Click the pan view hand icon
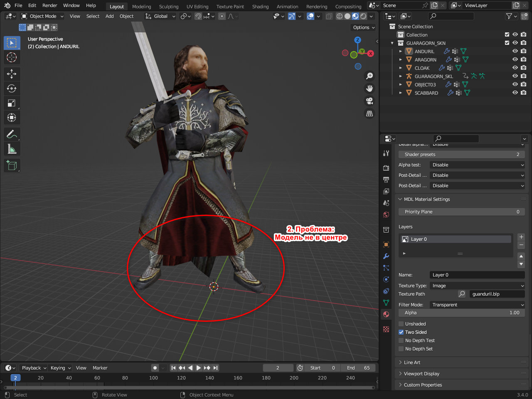532x399 pixels. click(x=369, y=88)
